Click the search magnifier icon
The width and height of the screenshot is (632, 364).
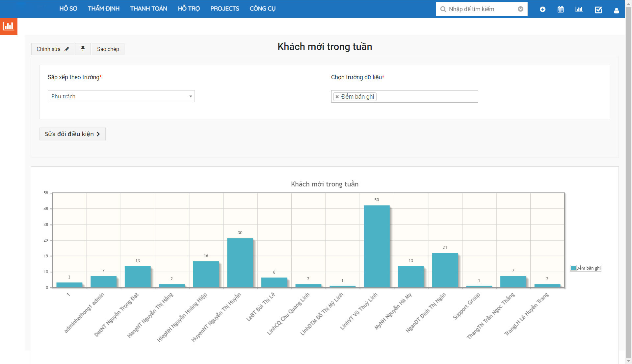click(443, 9)
